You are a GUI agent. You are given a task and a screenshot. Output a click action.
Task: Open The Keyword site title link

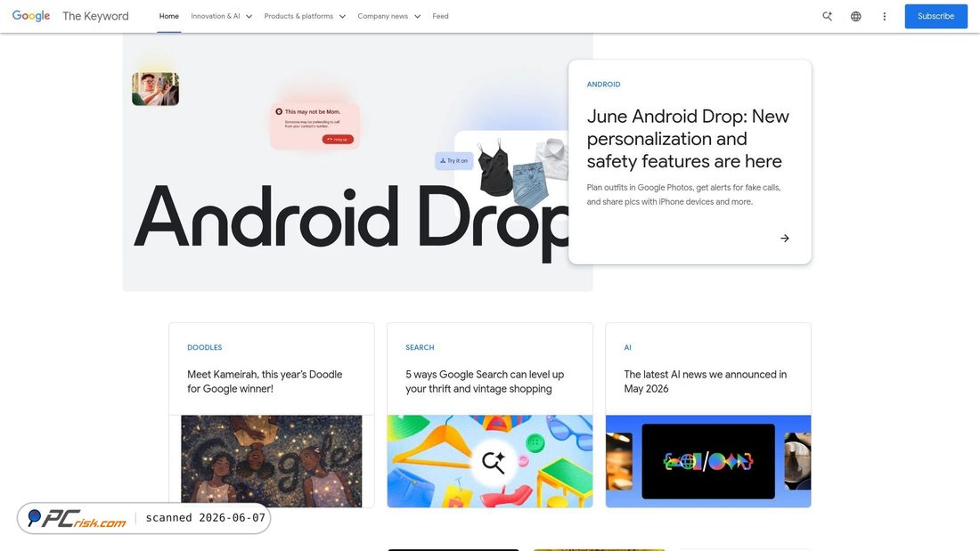[x=95, y=16]
